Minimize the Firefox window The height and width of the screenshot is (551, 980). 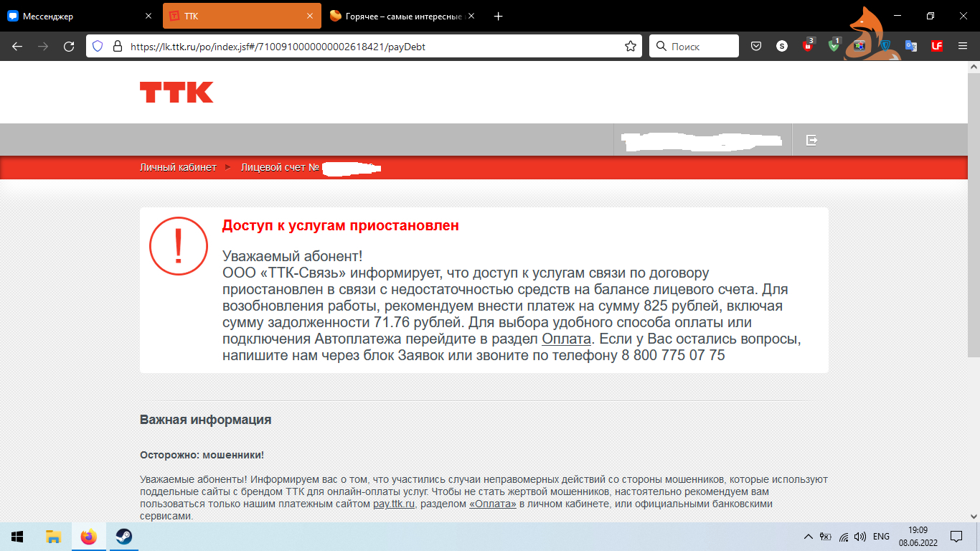[897, 16]
